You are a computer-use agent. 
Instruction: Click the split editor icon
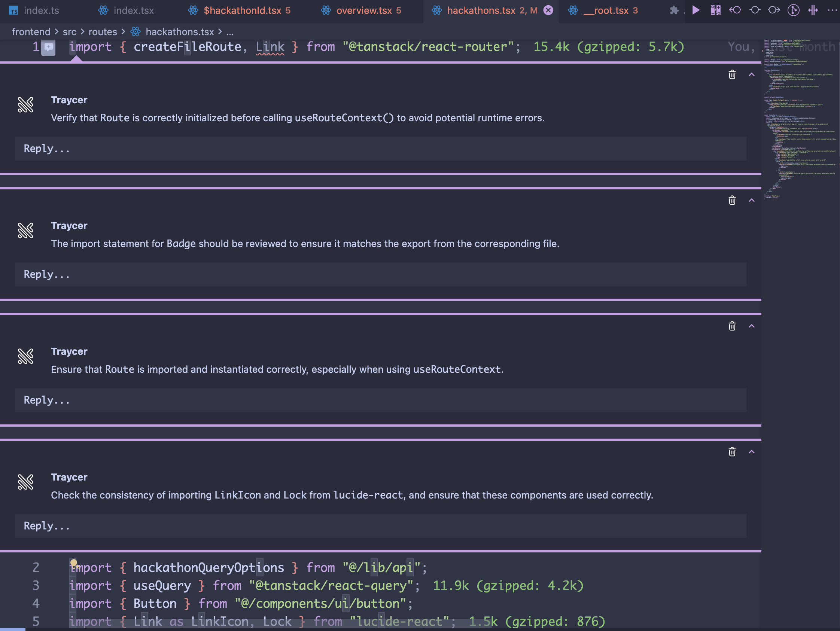point(813,10)
